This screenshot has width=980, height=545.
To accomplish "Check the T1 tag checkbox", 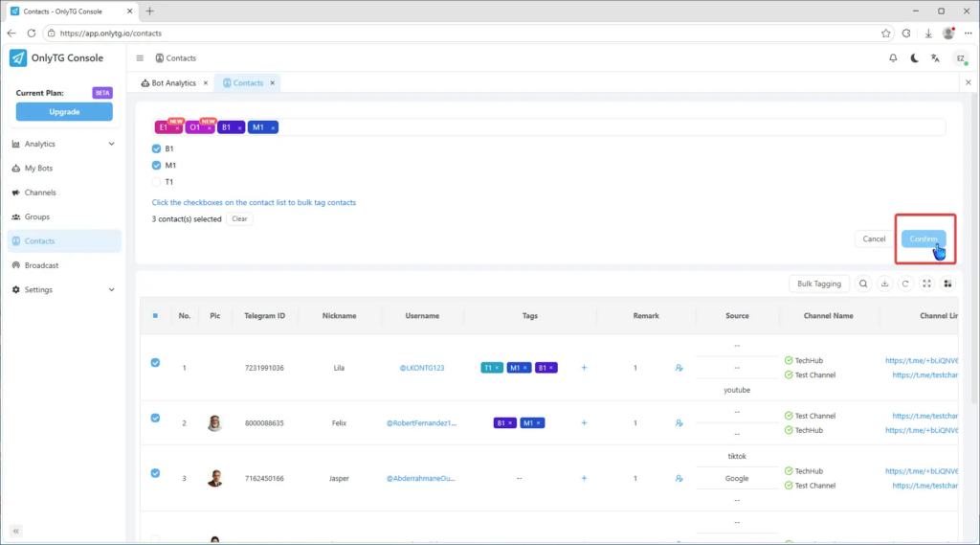I will click(157, 182).
